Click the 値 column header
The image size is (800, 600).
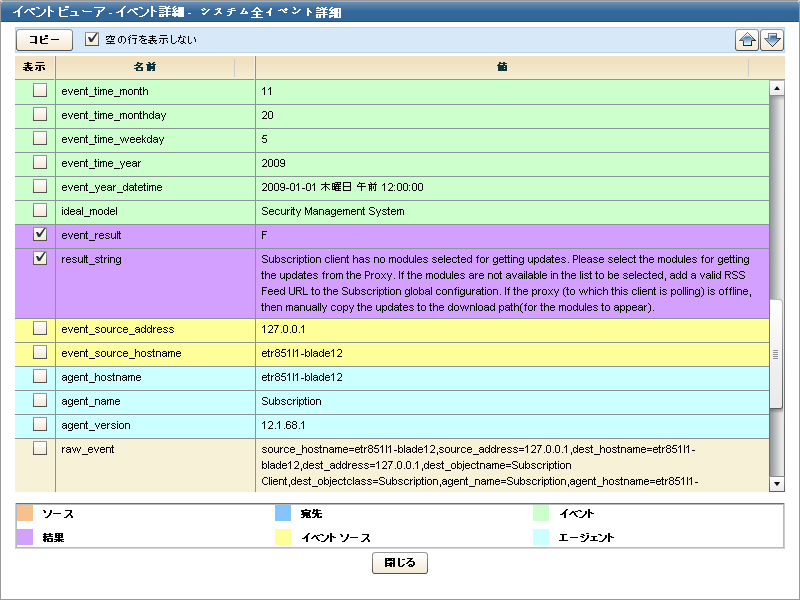[x=502, y=67]
